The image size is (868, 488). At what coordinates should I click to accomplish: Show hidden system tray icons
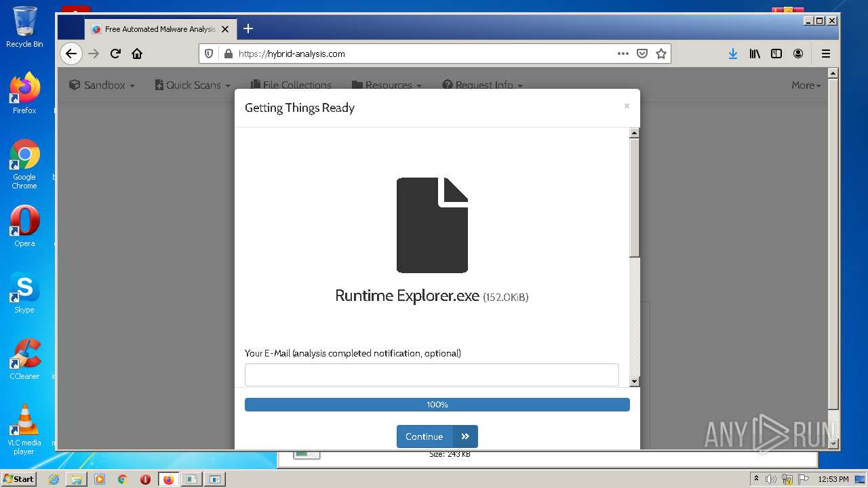click(756, 479)
